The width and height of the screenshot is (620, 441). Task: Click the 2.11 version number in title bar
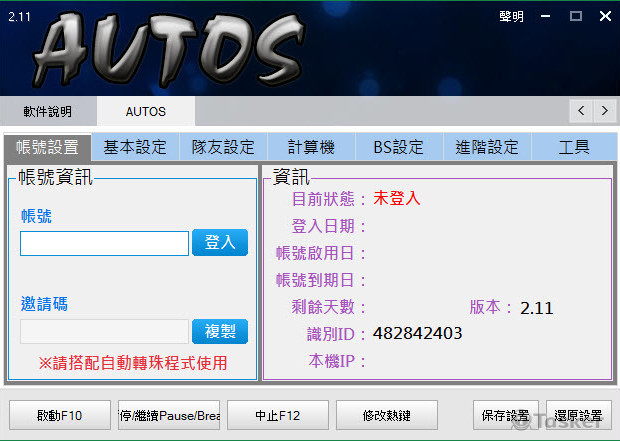click(19, 17)
